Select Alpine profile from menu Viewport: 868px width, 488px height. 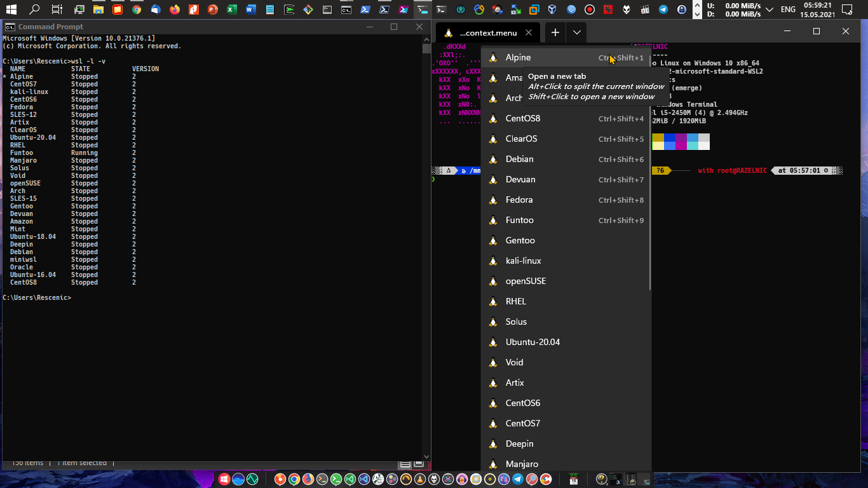[x=566, y=57]
